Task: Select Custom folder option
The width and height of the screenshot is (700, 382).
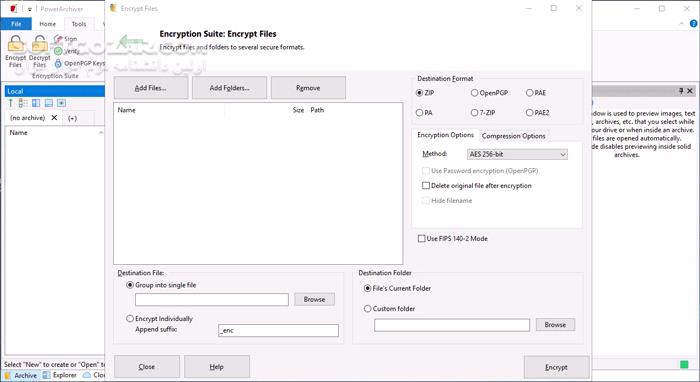Action: [x=367, y=308]
